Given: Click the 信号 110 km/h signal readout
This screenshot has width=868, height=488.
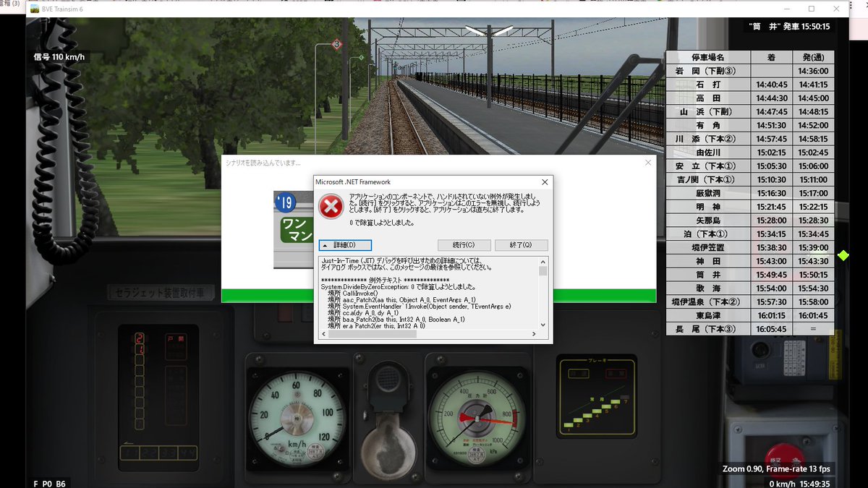Looking at the screenshot, I should coord(59,56).
